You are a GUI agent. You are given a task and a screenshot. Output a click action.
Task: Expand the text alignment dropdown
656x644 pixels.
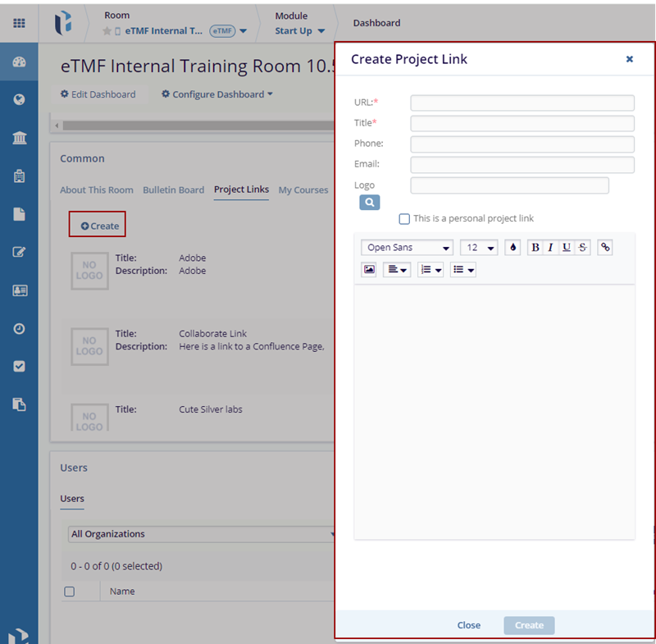click(x=397, y=269)
